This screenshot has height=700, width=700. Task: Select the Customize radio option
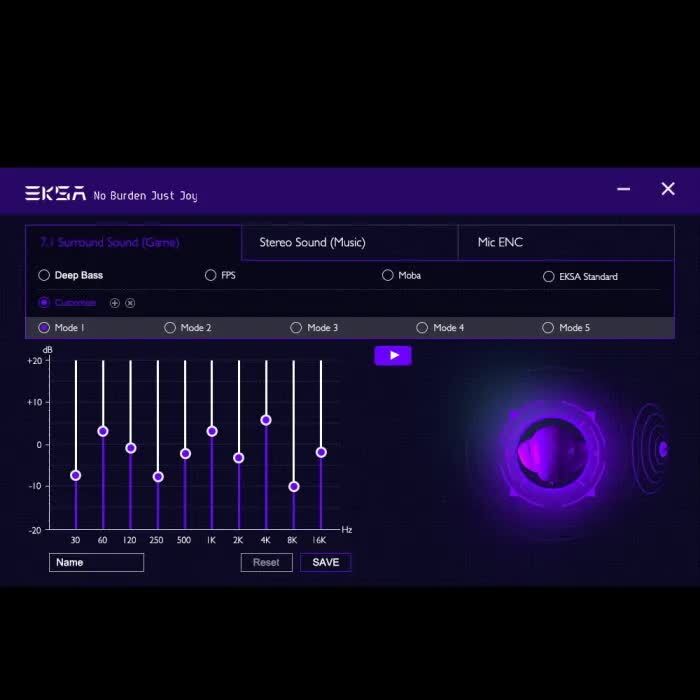44,303
